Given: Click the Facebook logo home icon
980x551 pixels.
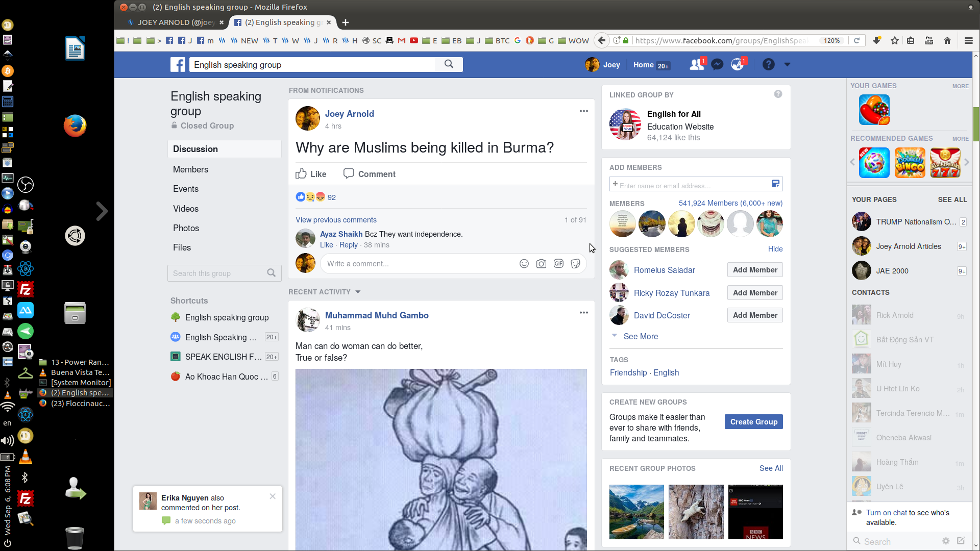Looking at the screenshot, I should [178, 65].
